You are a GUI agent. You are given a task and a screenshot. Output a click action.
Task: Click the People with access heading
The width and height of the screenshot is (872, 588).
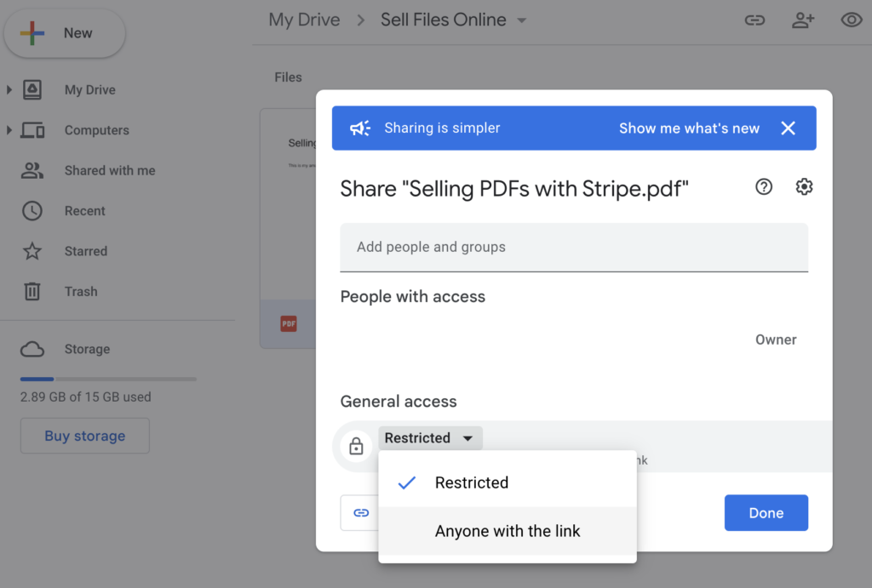click(413, 297)
